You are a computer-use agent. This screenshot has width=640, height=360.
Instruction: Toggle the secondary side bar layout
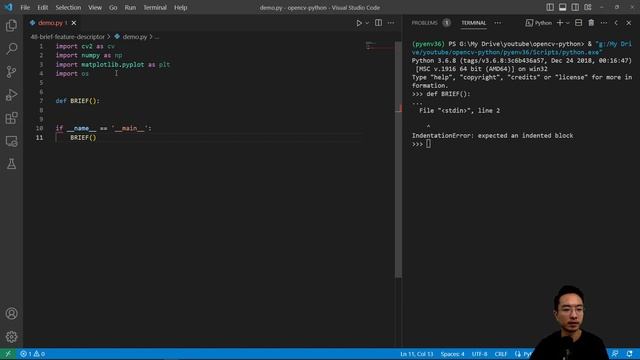(x=575, y=7)
